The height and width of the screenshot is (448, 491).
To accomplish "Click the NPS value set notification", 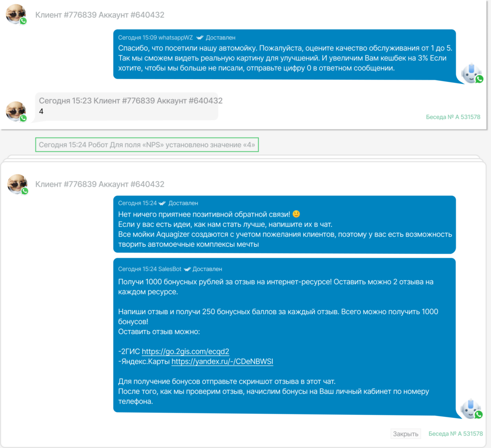I will click(147, 145).
